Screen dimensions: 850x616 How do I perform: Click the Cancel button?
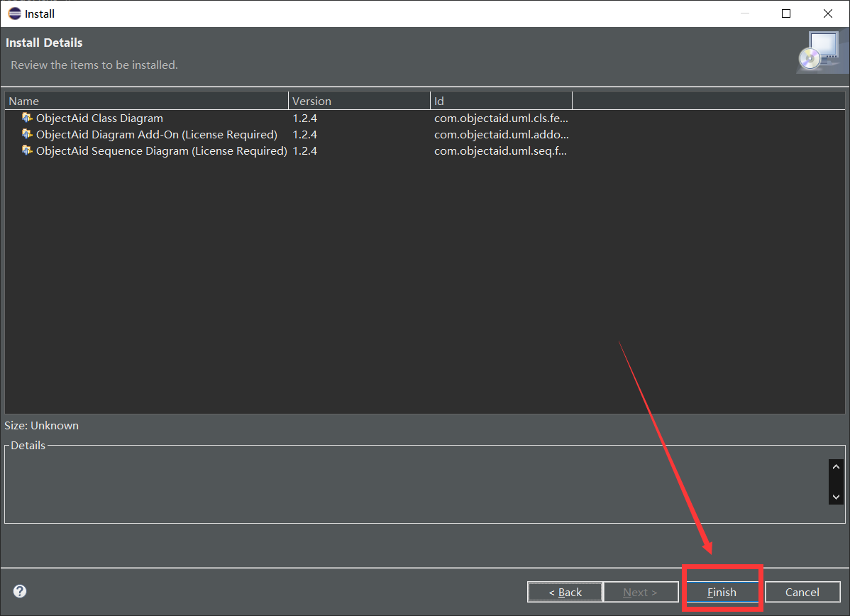(x=802, y=592)
